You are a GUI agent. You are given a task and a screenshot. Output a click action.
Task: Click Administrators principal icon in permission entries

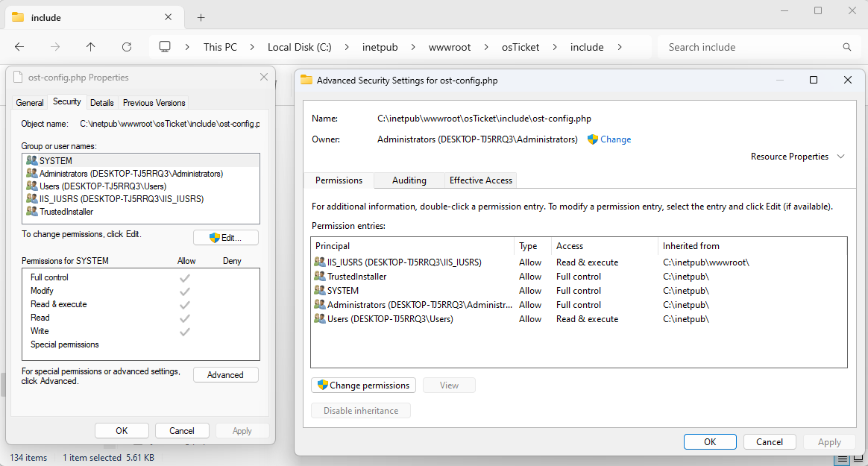(319, 304)
